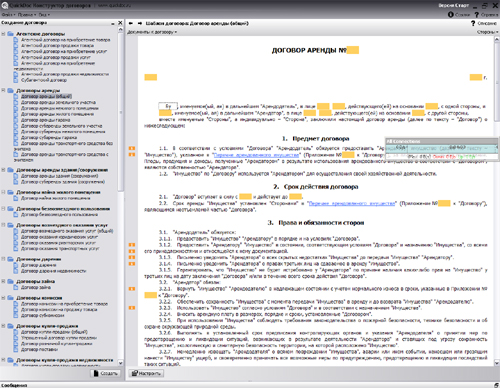
Task: Select Договор аренды земельного участка template
Action: (x=58, y=102)
